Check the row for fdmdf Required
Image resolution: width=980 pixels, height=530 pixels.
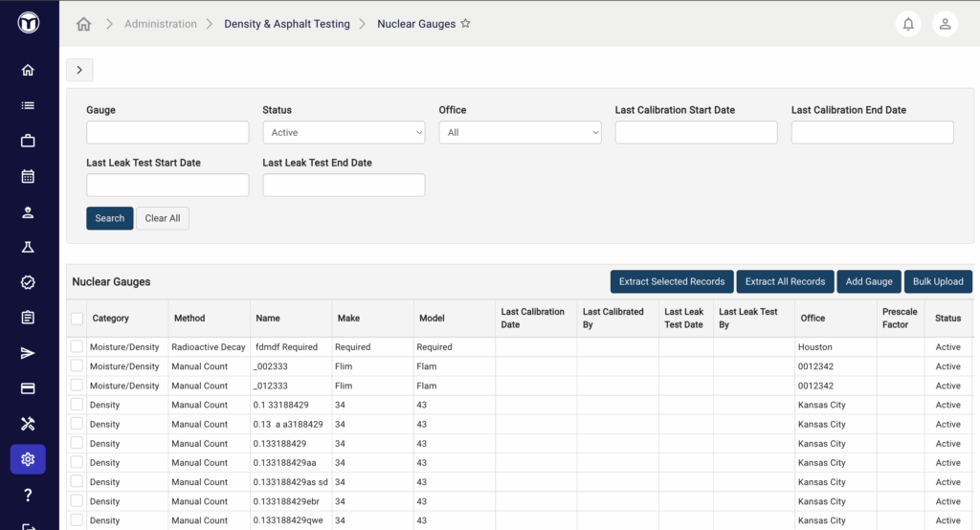[x=77, y=346]
